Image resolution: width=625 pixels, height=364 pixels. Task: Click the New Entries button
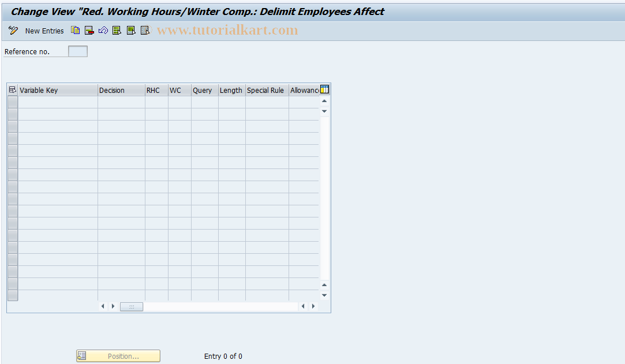(x=44, y=31)
